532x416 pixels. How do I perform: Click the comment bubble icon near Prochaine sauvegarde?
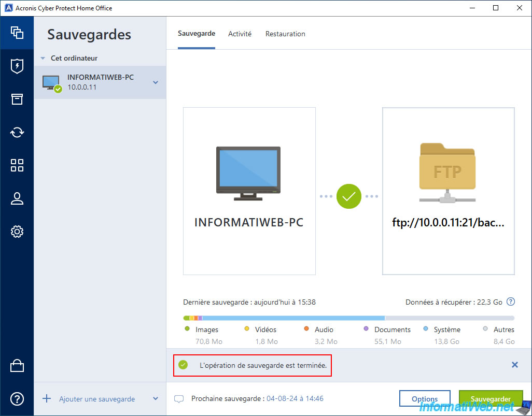tap(179, 399)
